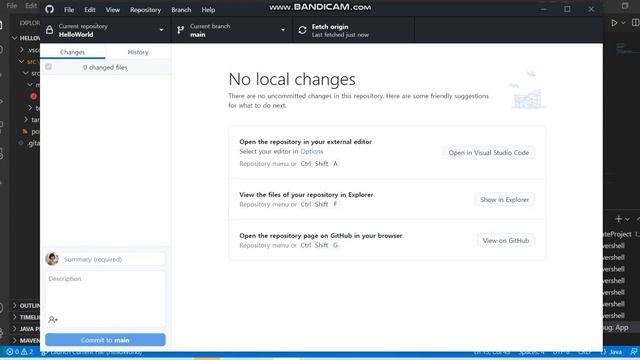
Task: Open the Branch menu
Action: pyautogui.click(x=181, y=10)
